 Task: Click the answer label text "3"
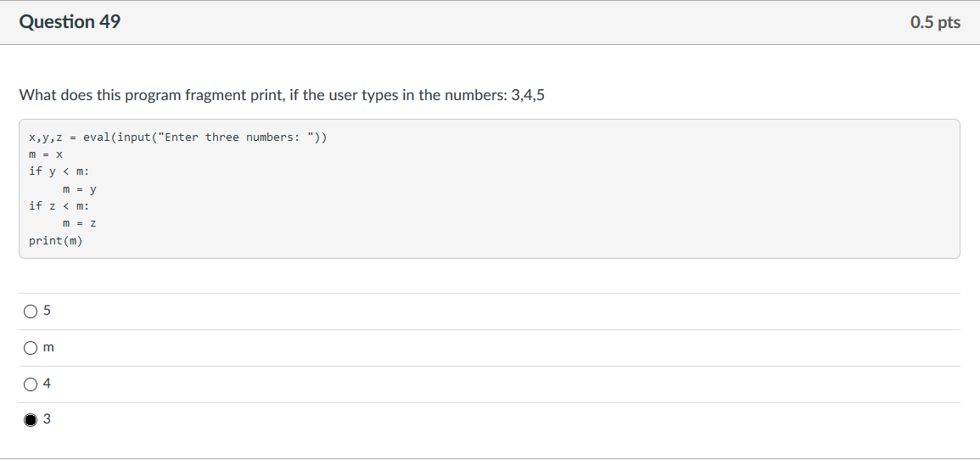47,420
